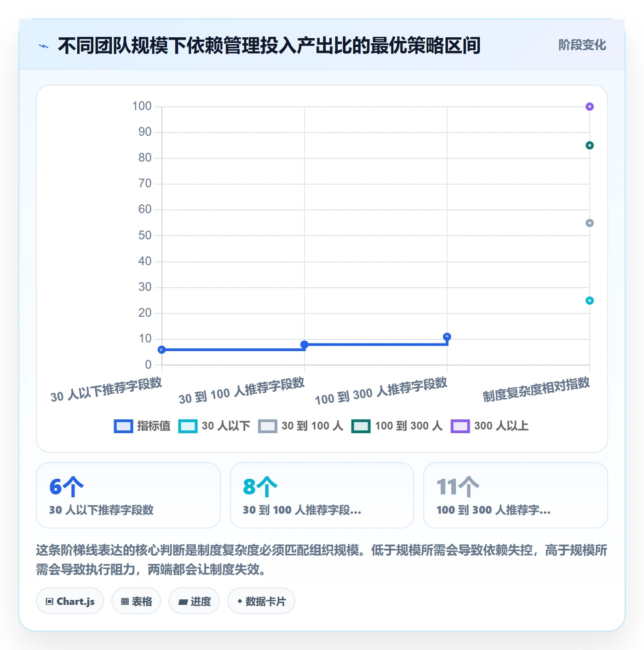The height and width of the screenshot is (650, 644).
Task: Toggle the 100 到 300 人 legend item
Action: point(397,426)
